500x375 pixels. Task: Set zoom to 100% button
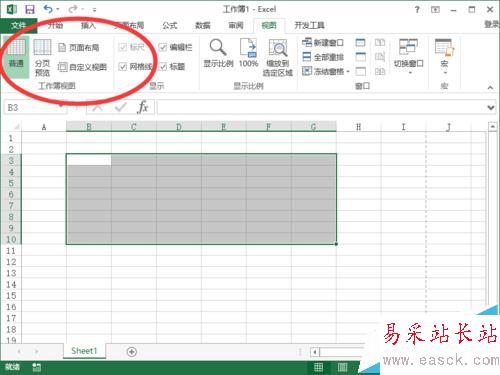pos(249,53)
